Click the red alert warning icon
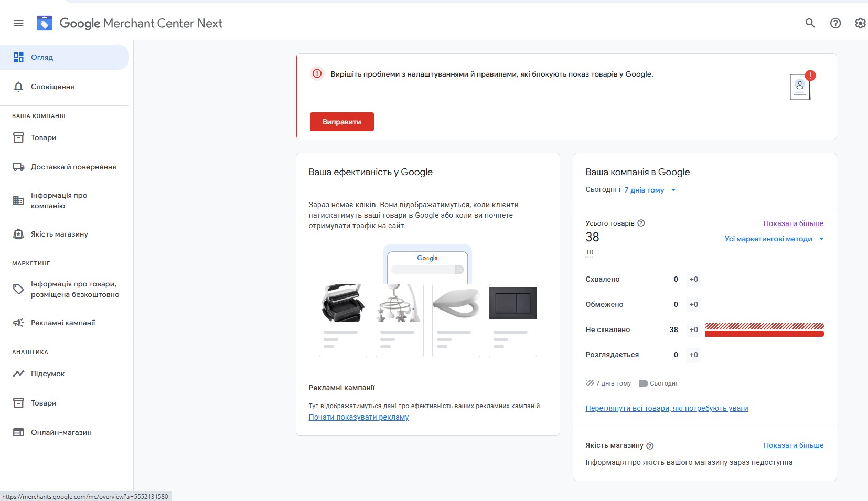The height and width of the screenshot is (501, 868). click(x=317, y=74)
